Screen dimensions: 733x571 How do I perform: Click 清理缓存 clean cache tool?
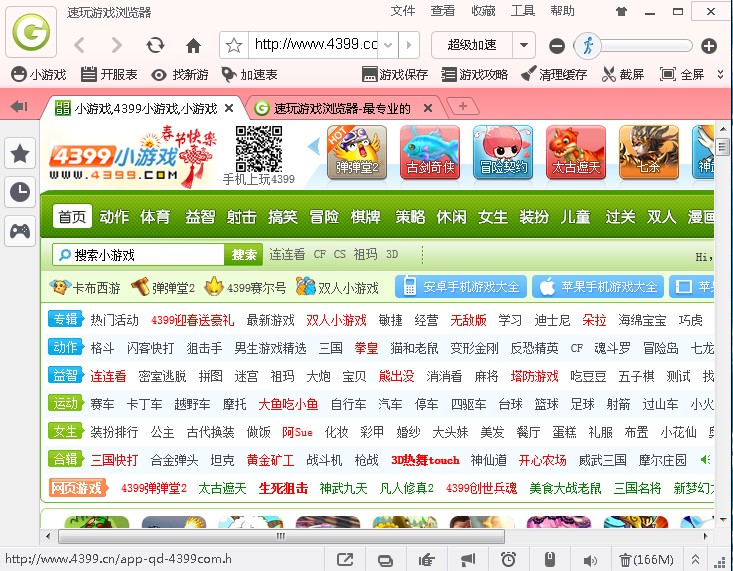tap(554, 74)
